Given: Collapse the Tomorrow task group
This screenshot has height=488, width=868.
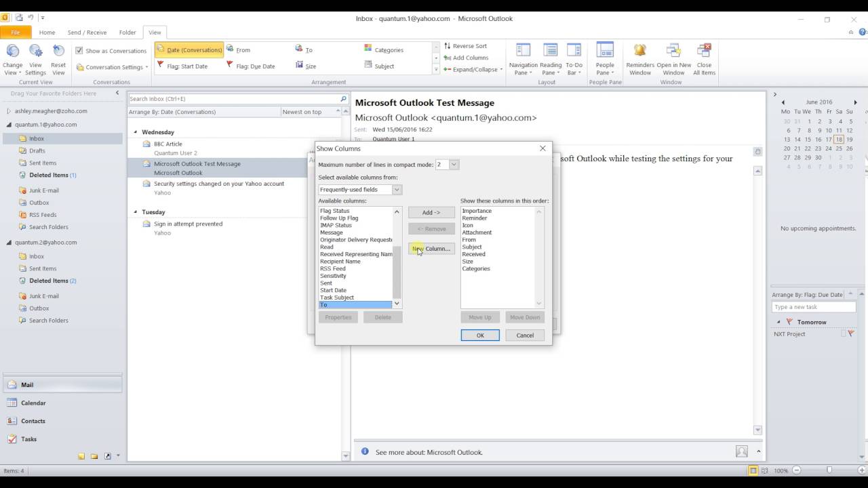Looking at the screenshot, I should pyautogui.click(x=778, y=322).
